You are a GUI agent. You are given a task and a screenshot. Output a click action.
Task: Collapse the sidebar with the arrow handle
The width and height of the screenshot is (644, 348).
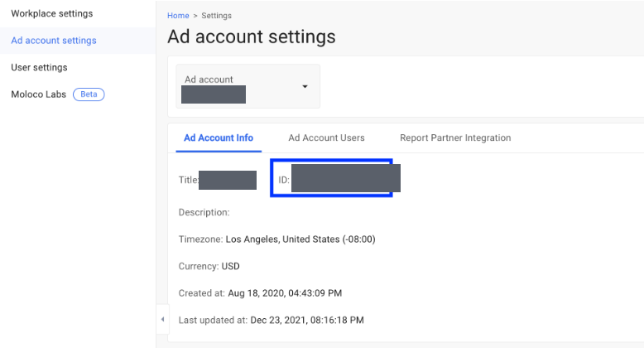[162, 319]
